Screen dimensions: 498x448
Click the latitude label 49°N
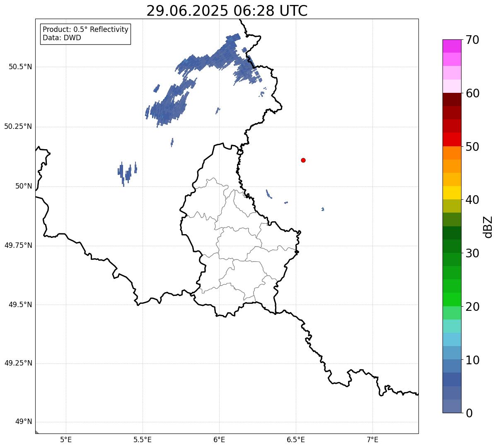[x=24, y=422]
